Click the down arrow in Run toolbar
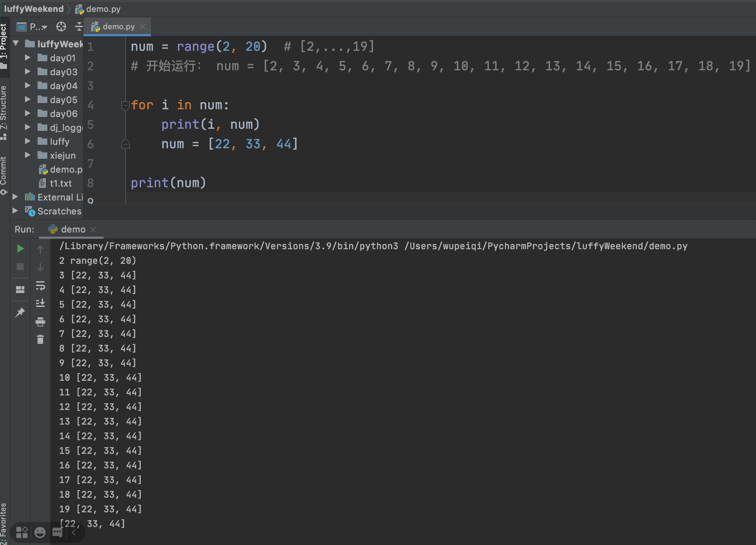 [x=40, y=267]
